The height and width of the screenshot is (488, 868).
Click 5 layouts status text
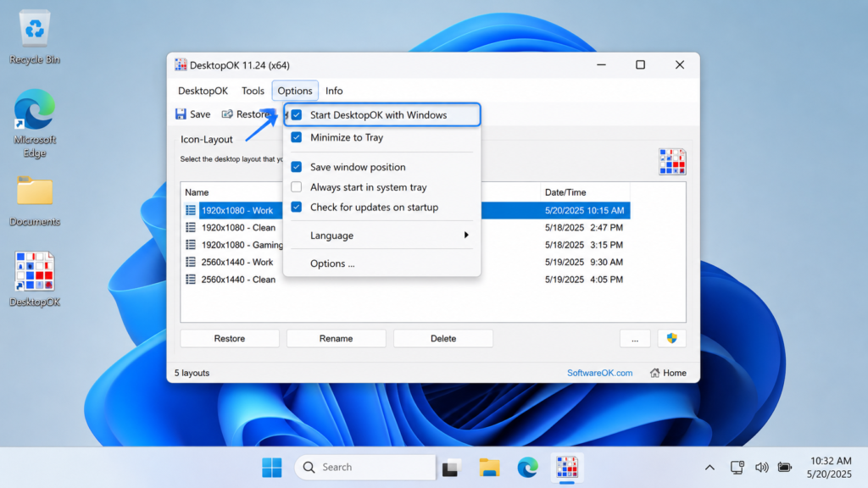click(x=192, y=373)
